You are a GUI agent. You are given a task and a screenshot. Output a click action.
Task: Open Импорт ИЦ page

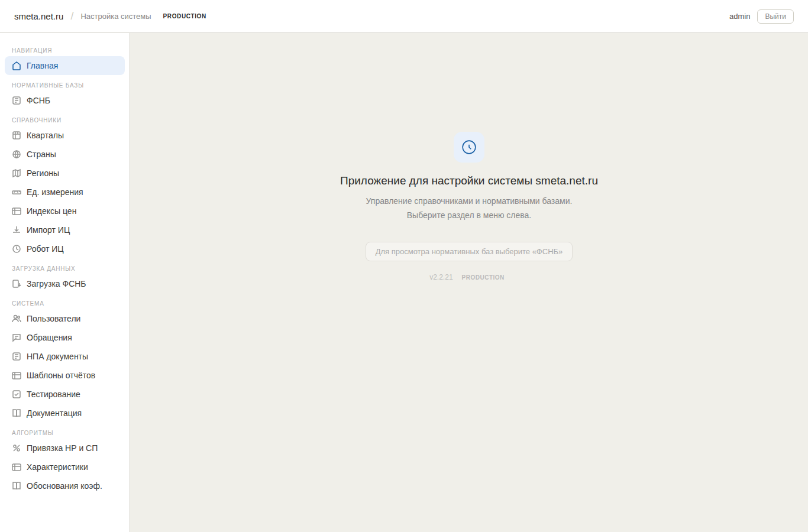64,230
